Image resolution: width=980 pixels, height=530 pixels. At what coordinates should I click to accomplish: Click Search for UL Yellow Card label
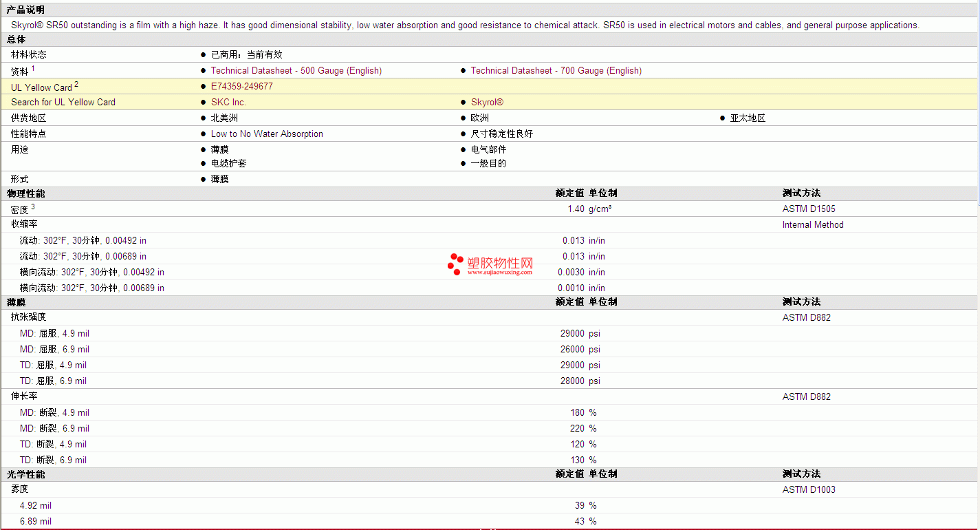click(63, 103)
